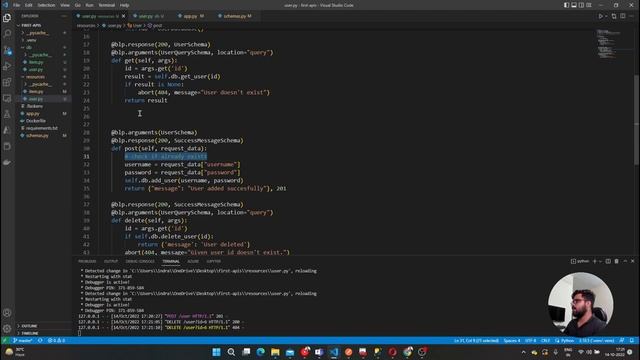Open the Extensions view
This screenshot has width=640, height=360.
point(7,82)
